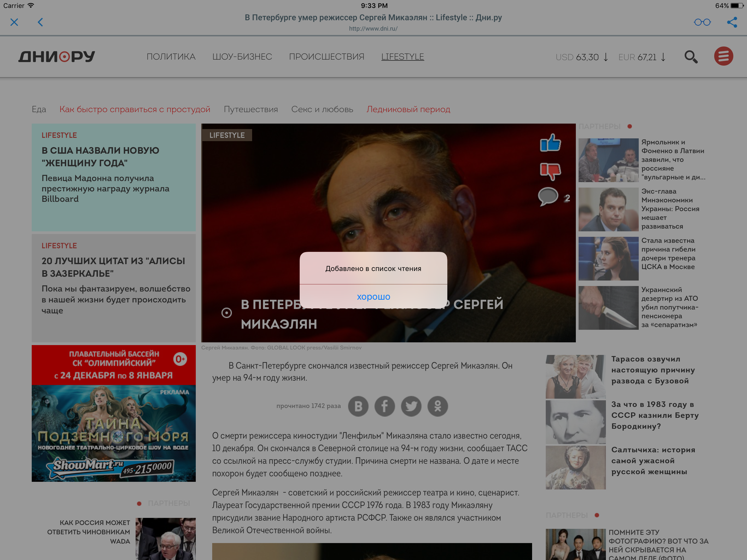Click black-and-white Берта Бородкина thumbnail
Viewport: 747px width, 560px height.
[576, 422]
